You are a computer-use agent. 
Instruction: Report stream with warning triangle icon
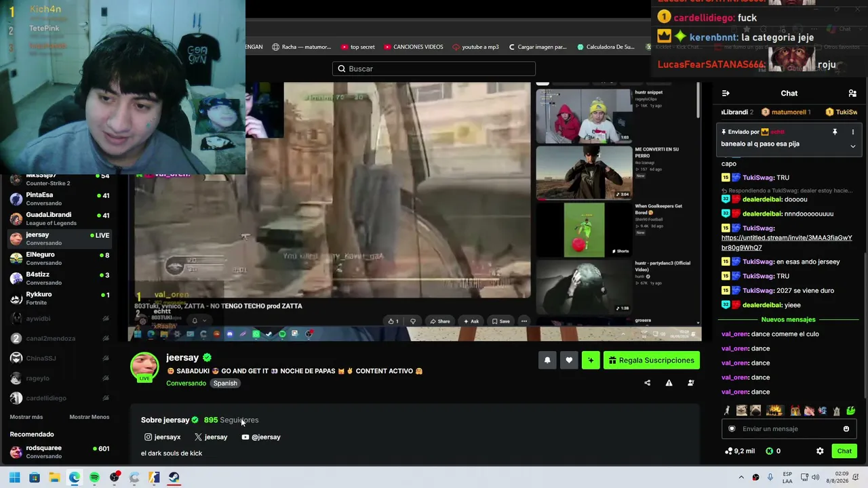[669, 383]
